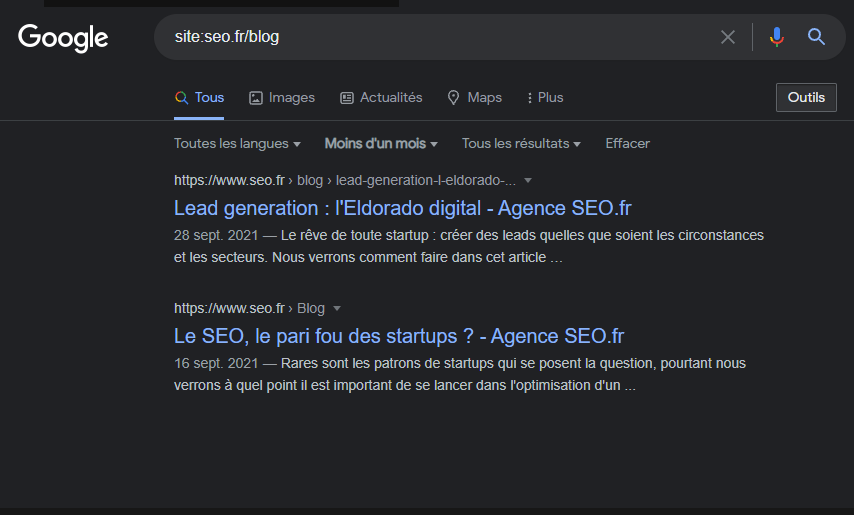
Task: Clear the search box with the X icon
Action: pos(728,37)
